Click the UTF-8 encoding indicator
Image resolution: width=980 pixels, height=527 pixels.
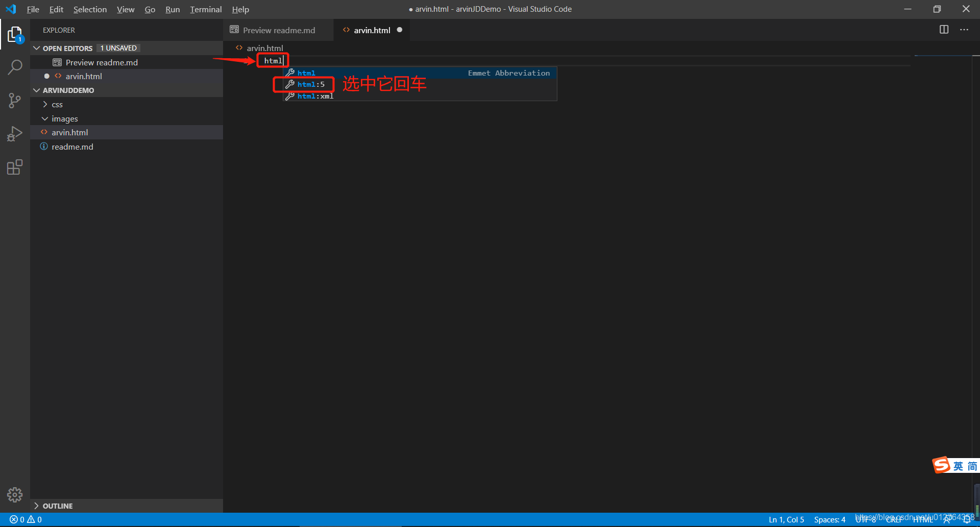pos(866,519)
